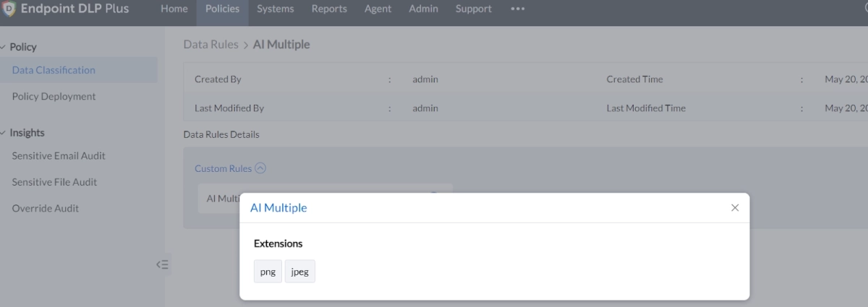Select the Agent tab

click(378, 9)
